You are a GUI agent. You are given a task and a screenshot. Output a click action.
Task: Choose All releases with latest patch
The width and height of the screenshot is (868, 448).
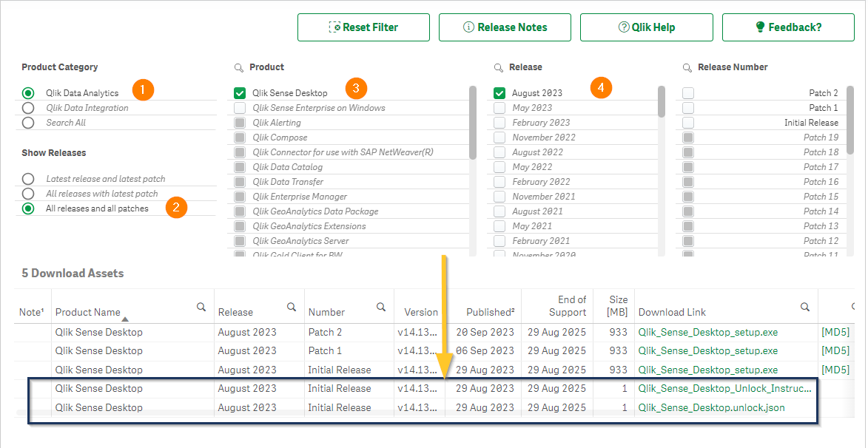28,194
